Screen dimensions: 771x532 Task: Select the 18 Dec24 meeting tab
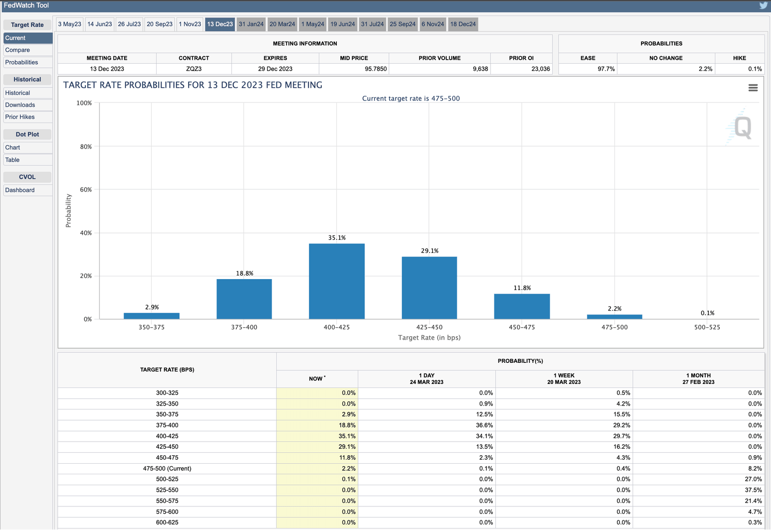click(x=463, y=24)
